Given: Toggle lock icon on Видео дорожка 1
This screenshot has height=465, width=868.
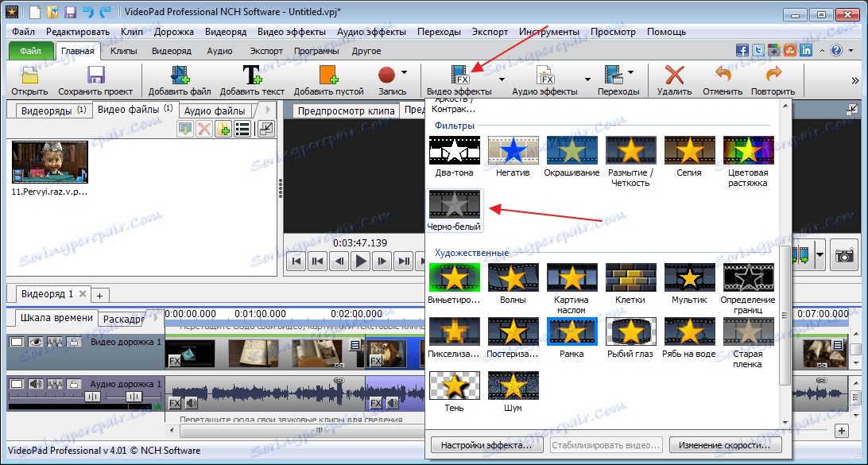Looking at the screenshot, I should click(x=72, y=342).
